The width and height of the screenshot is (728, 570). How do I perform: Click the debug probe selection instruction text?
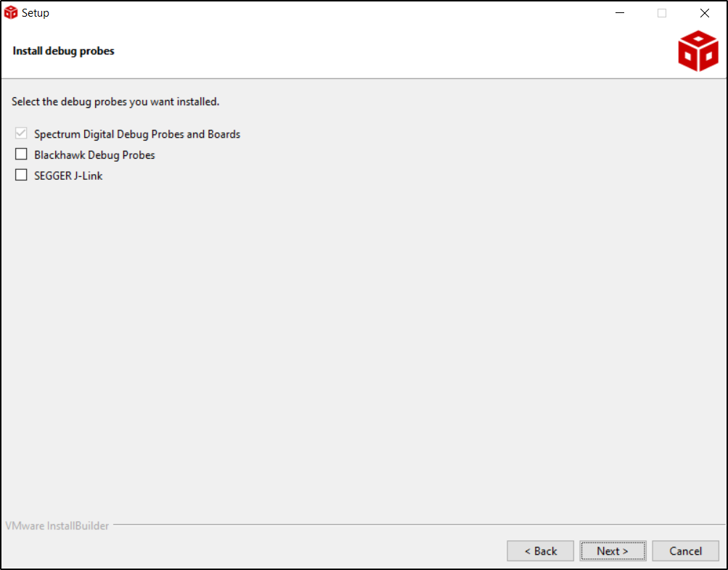pos(115,102)
